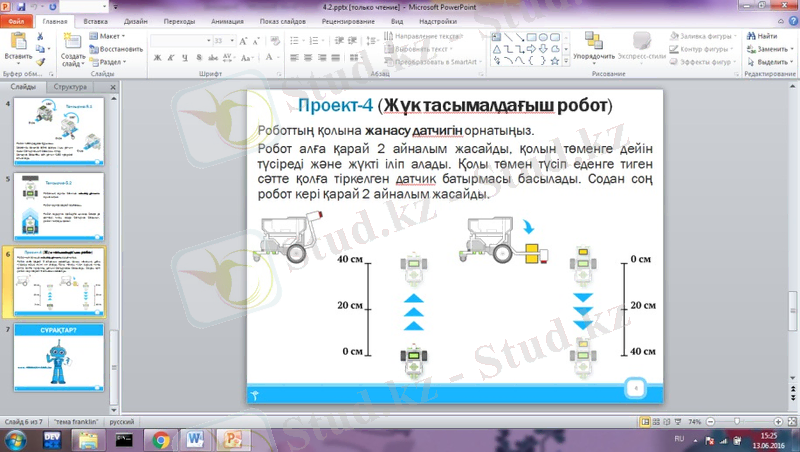Start slideshow from status bar icon
This screenshot has height=452, width=800.
tap(677, 423)
